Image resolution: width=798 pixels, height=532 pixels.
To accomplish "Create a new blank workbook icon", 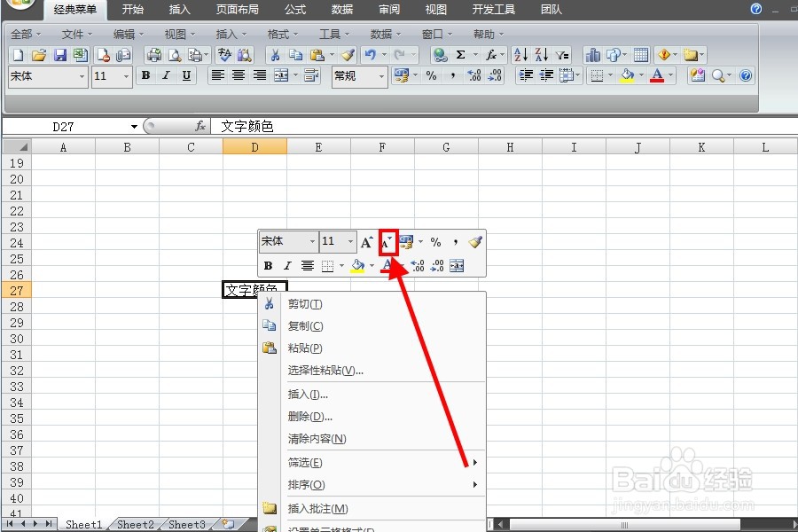I will click(18, 55).
